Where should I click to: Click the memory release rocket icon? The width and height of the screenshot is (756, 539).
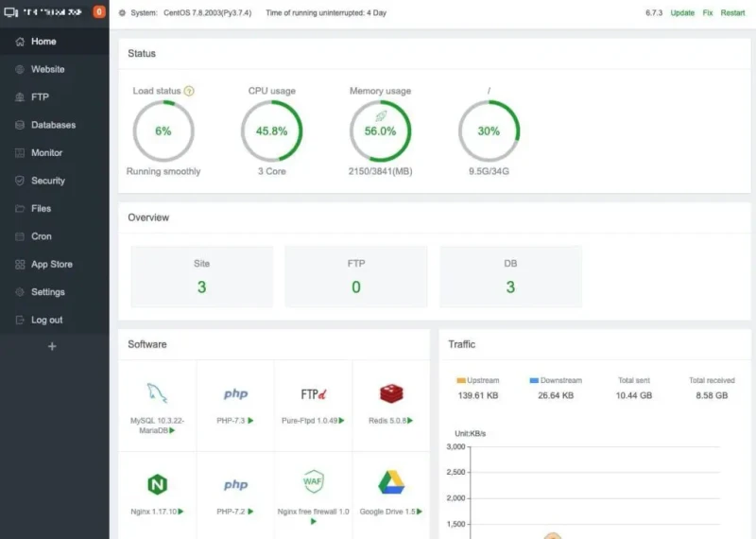(x=381, y=115)
